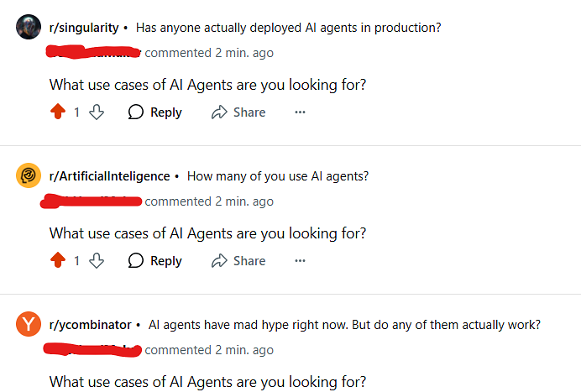Downvote the r/singularity comment

pyautogui.click(x=97, y=112)
